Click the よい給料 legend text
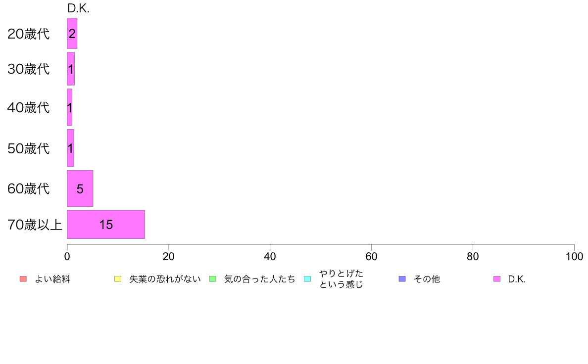 (x=52, y=279)
